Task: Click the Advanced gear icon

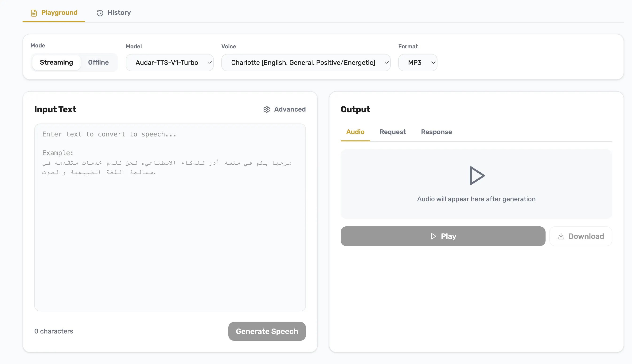Action: click(x=267, y=109)
